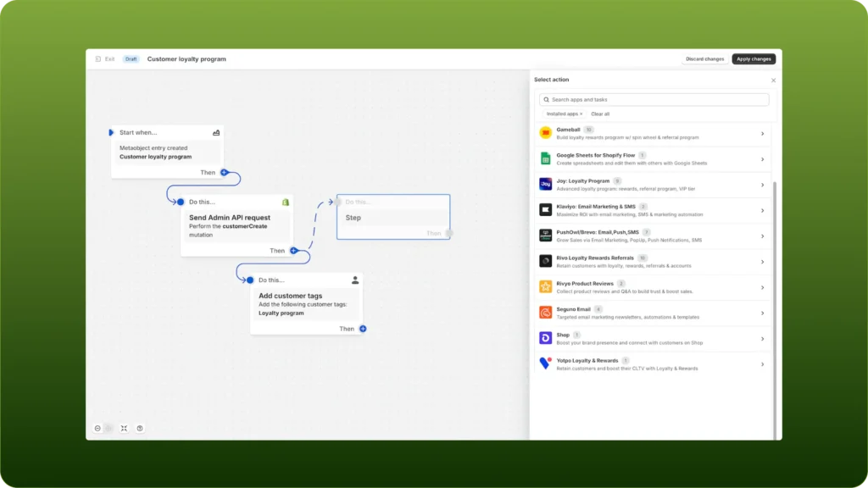Add step after the Add customer tags action

[x=363, y=329]
